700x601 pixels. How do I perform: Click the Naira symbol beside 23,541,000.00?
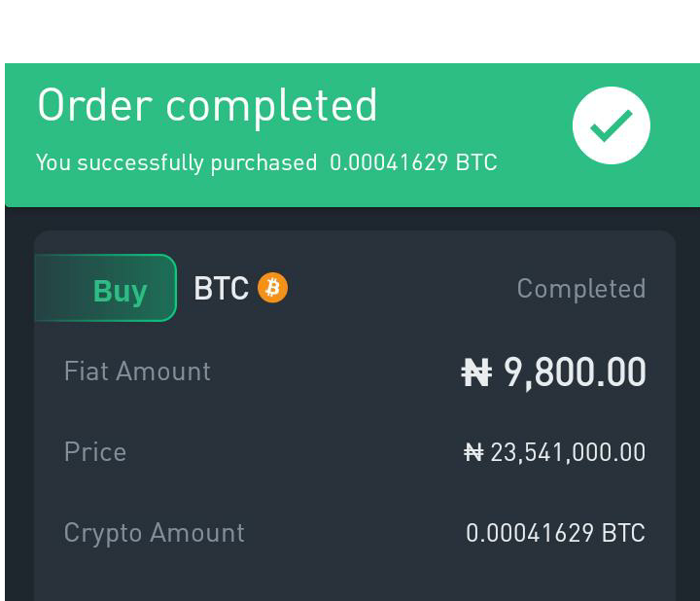tap(473, 452)
